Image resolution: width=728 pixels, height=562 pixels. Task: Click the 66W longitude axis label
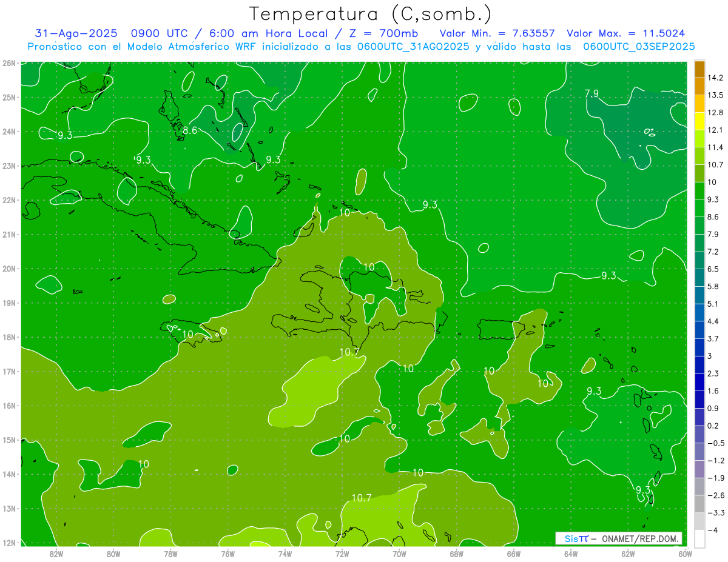point(513,554)
